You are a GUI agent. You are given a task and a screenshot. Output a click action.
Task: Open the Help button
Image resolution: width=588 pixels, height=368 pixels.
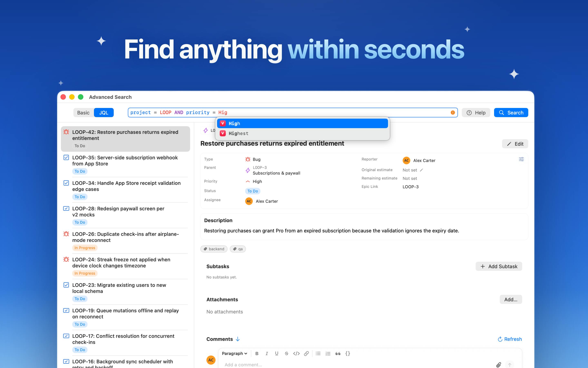[x=476, y=112]
